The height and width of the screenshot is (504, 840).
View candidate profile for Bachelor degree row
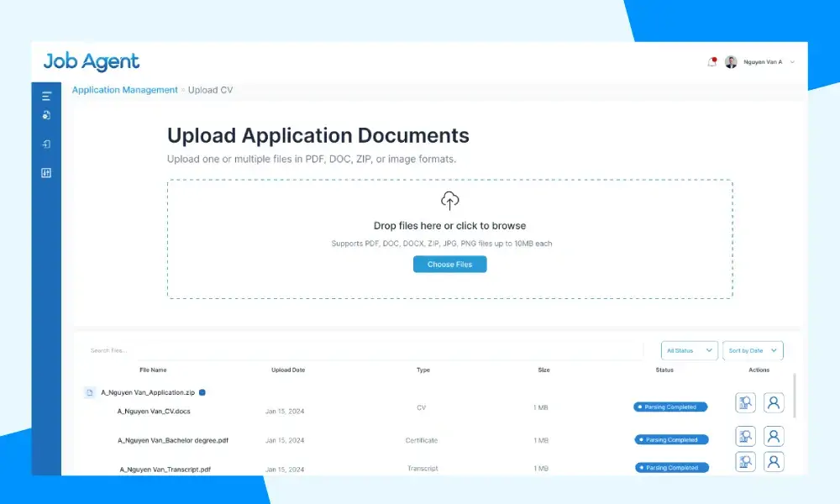(x=774, y=437)
